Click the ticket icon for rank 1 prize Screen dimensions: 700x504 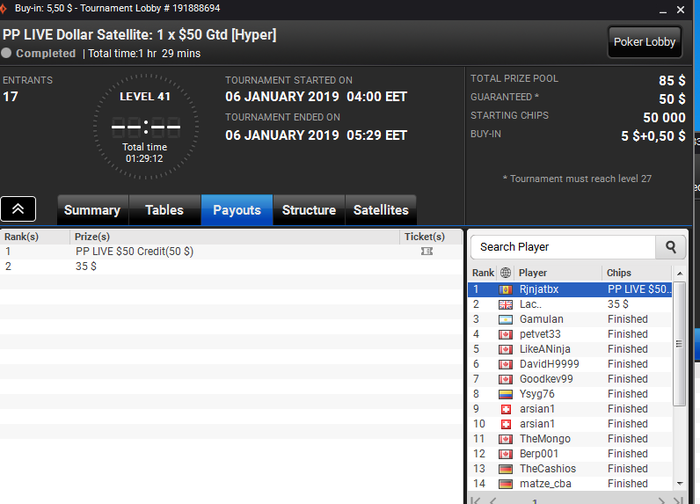427,251
